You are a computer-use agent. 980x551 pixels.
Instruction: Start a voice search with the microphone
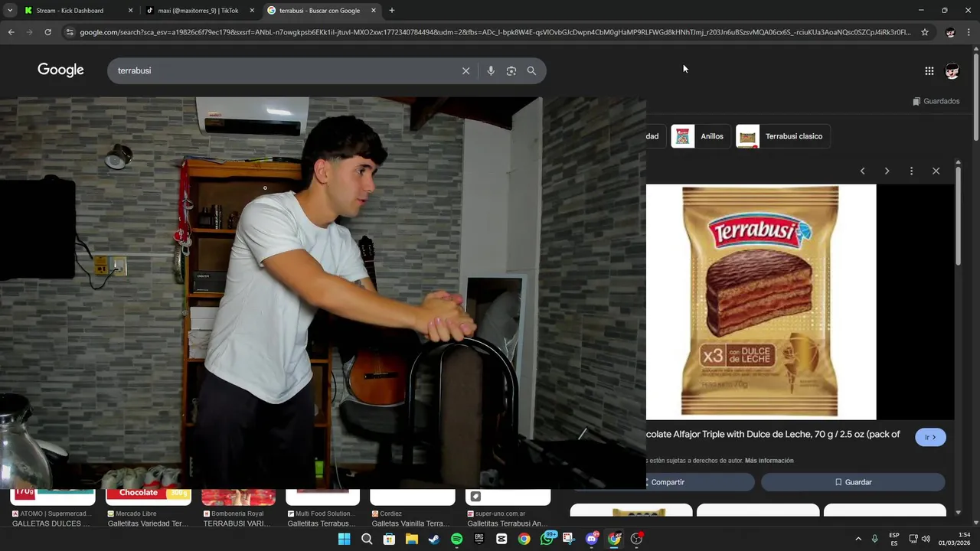click(x=491, y=70)
